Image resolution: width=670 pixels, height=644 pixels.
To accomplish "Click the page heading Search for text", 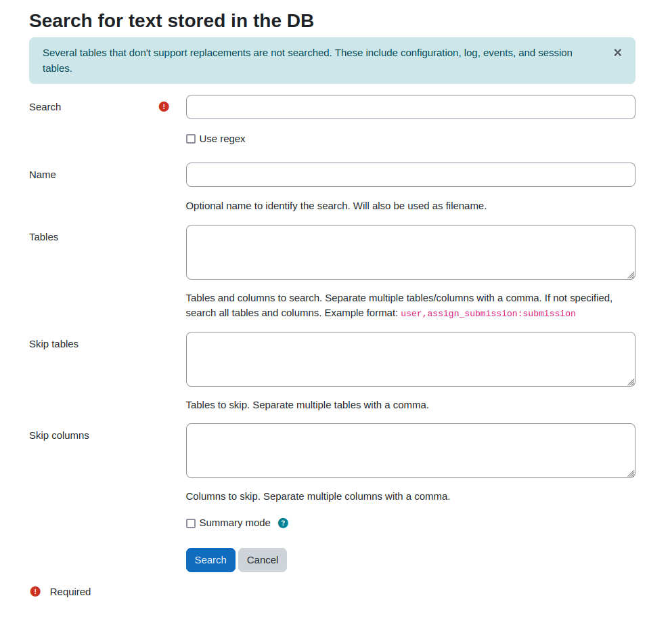I will (x=171, y=20).
